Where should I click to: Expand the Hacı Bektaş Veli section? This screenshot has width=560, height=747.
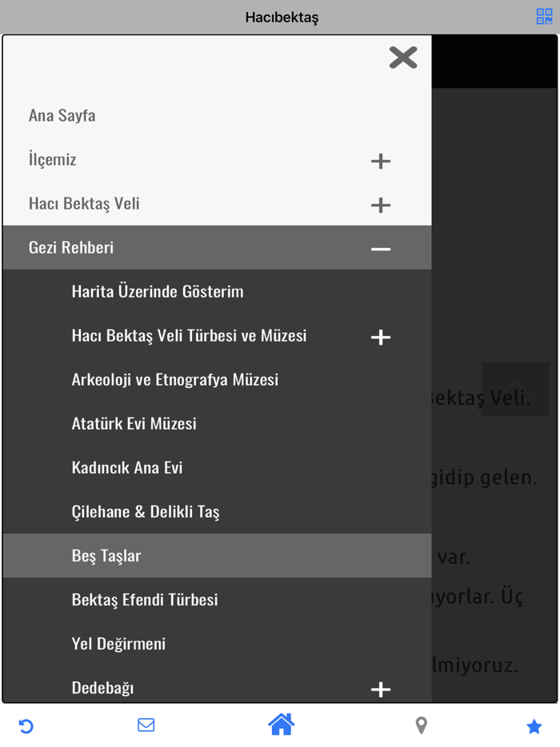point(381,205)
